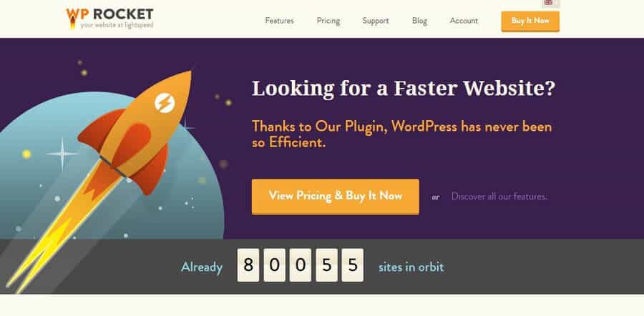Click the sites in orbit text

click(411, 267)
